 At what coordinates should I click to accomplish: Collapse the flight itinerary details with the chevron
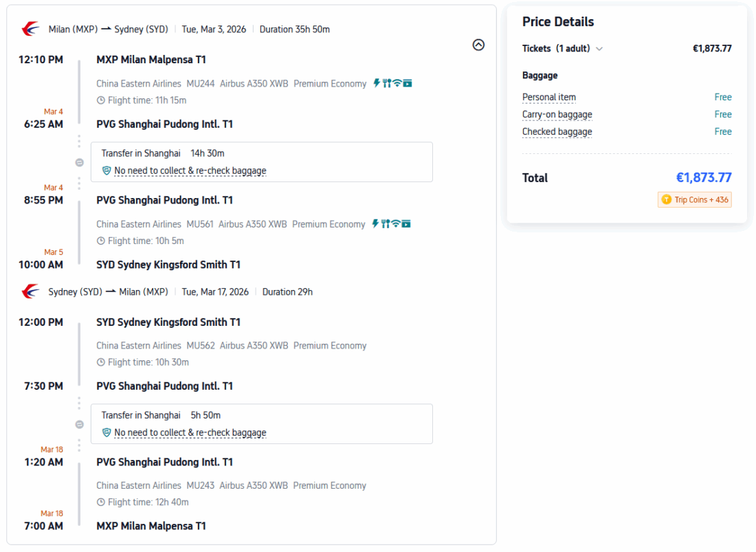tap(479, 45)
